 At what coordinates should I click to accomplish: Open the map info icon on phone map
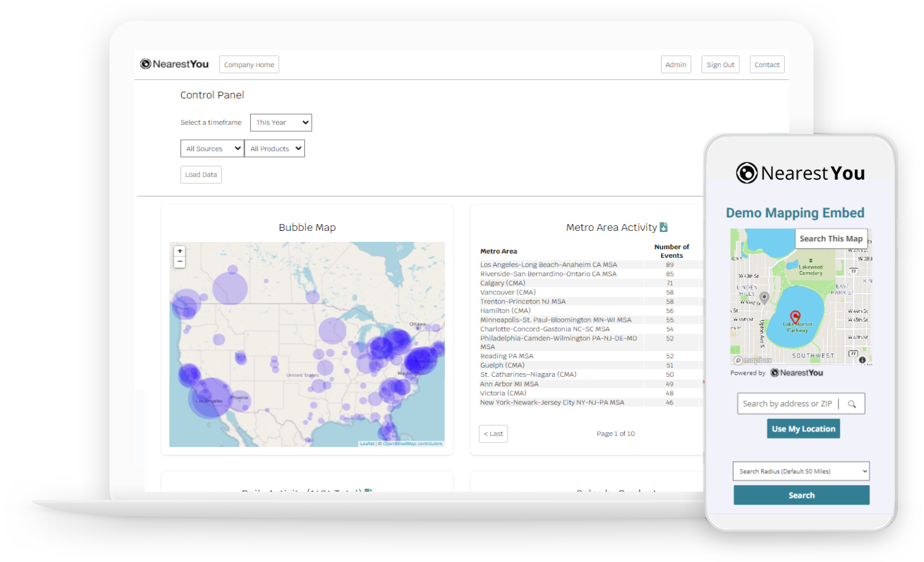862,360
